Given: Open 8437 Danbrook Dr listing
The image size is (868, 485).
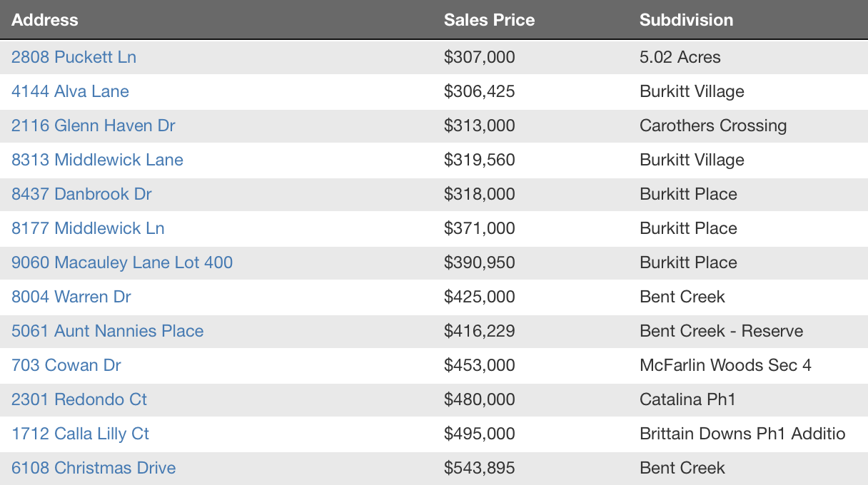Looking at the screenshot, I should coord(81,194).
